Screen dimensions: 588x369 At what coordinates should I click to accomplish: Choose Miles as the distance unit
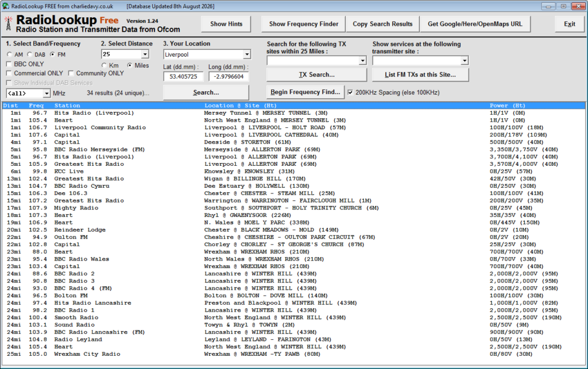129,65
